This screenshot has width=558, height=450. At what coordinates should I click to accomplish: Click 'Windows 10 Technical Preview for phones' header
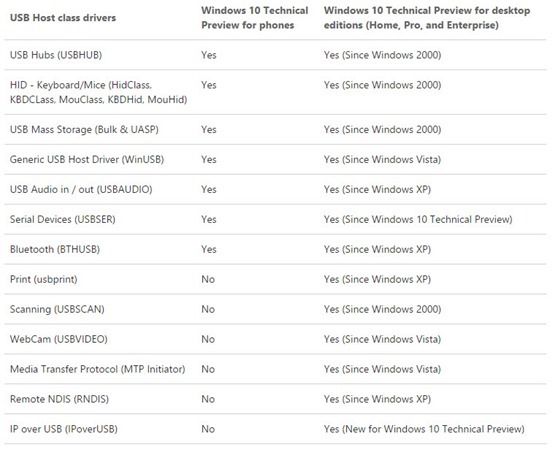click(254, 18)
